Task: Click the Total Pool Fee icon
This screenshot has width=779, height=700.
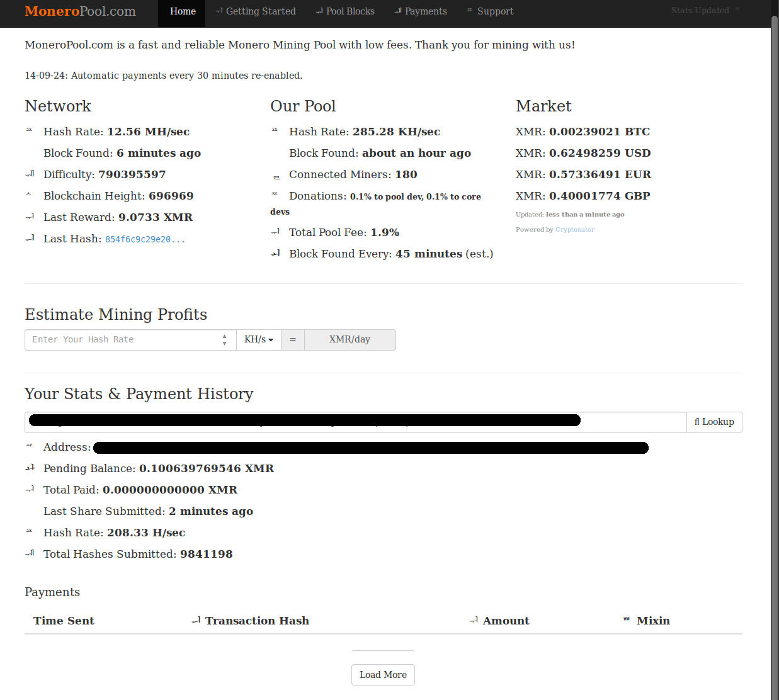Action: coord(275,232)
